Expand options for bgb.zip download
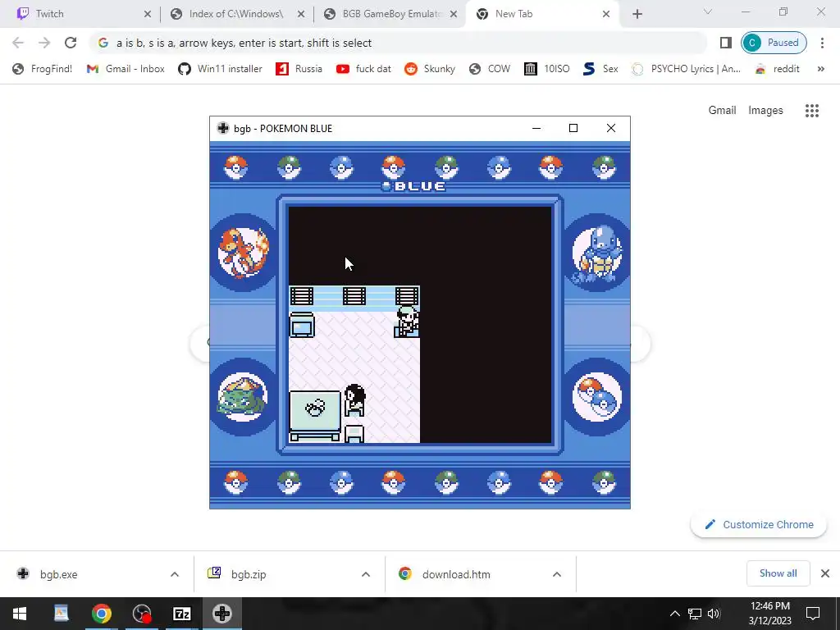840x630 pixels. tap(366, 574)
